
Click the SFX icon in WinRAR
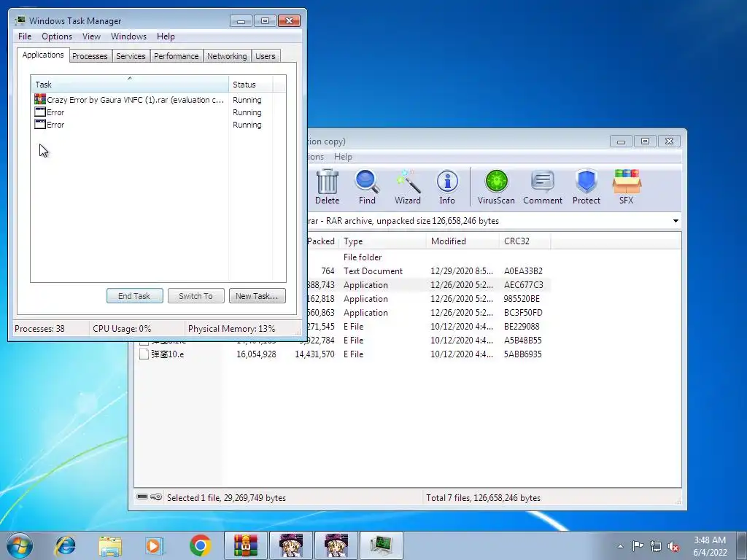(x=627, y=187)
